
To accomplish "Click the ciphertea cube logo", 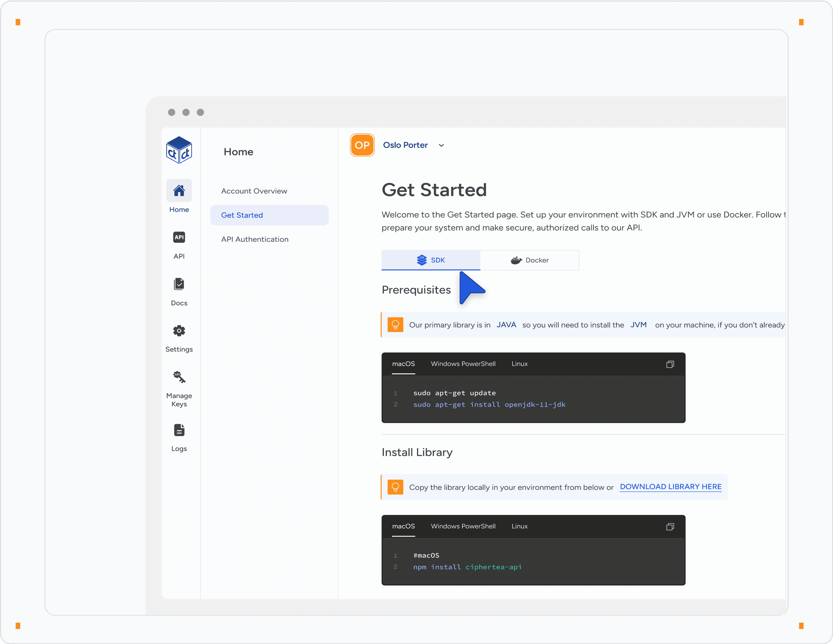I will (x=179, y=150).
